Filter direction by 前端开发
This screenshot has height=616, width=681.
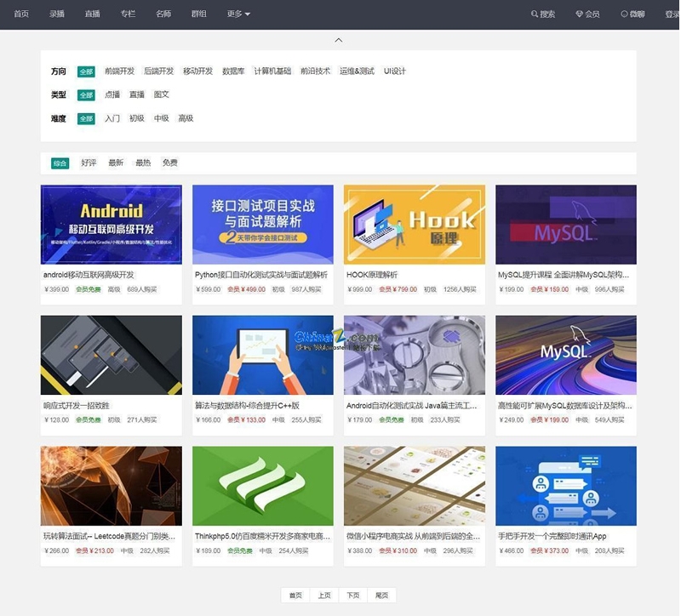pos(120,71)
